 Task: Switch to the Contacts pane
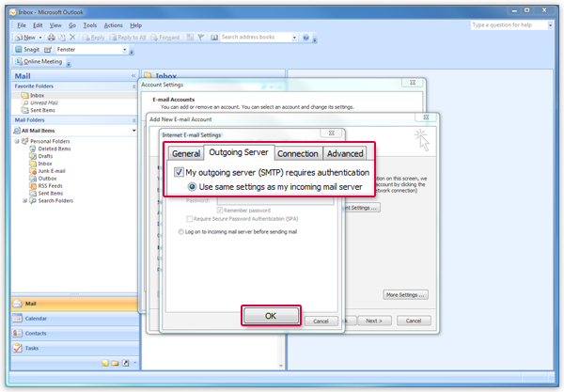pyautogui.click(x=75, y=334)
